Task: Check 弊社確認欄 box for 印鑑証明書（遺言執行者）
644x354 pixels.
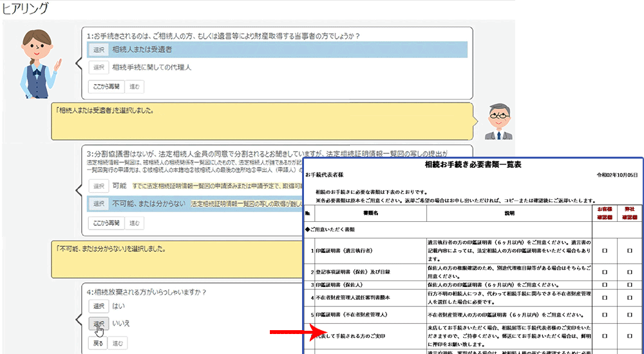Action: tap(629, 250)
